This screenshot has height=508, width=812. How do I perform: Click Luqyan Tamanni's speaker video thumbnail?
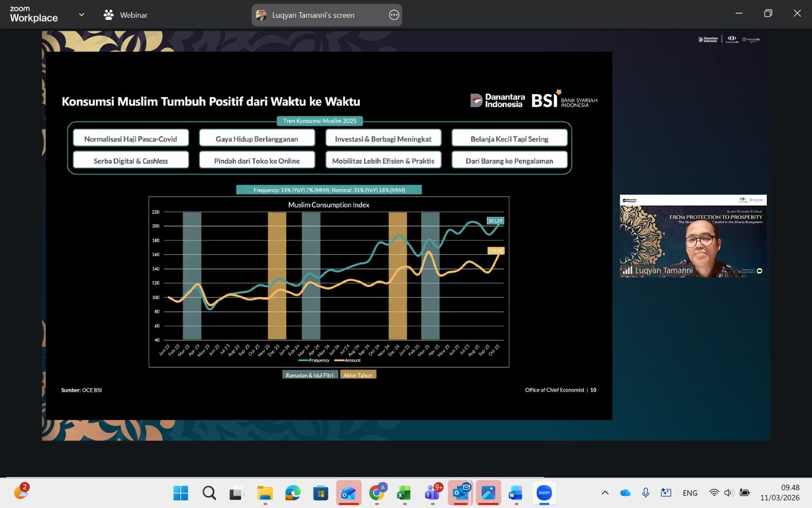(693, 236)
